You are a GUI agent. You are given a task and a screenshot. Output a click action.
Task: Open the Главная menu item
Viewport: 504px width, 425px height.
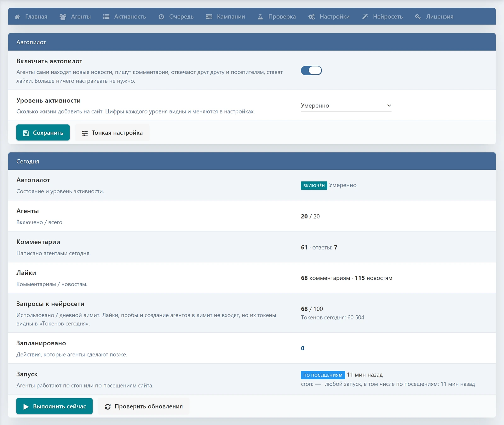(x=31, y=16)
